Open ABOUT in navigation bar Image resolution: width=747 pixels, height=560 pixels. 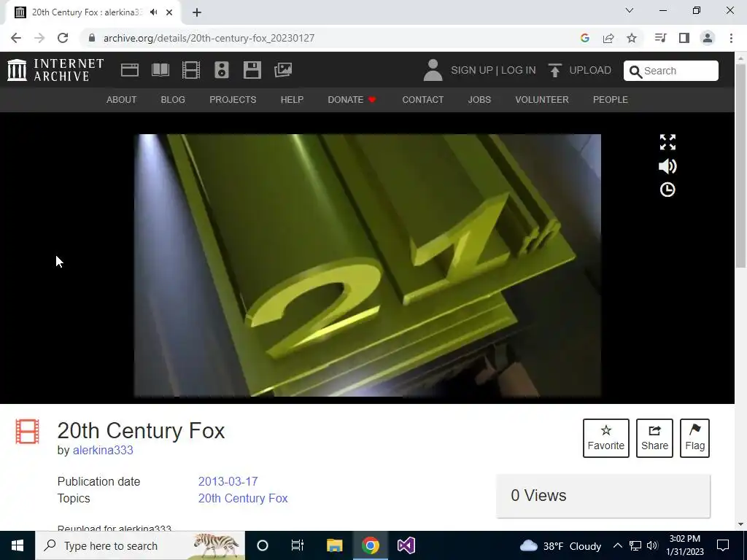click(x=122, y=99)
